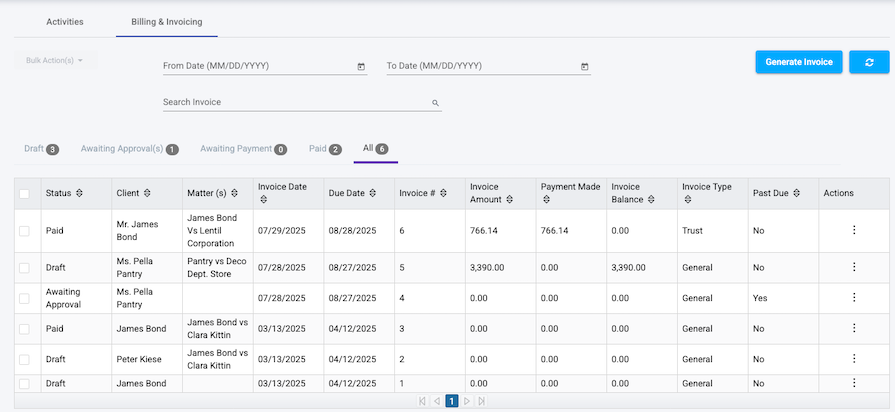Viewport: 895px width, 412px height.
Task: Check the box for invoice 5 row
Action: pyautogui.click(x=24, y=268)
